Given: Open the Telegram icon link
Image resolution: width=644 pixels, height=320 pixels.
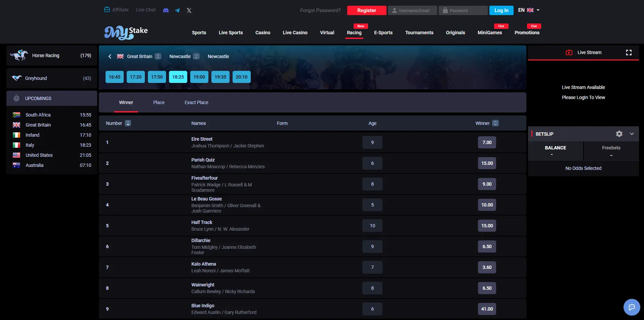Looking at the screenshot, I should pyautogui.click(x=177, y=10).
